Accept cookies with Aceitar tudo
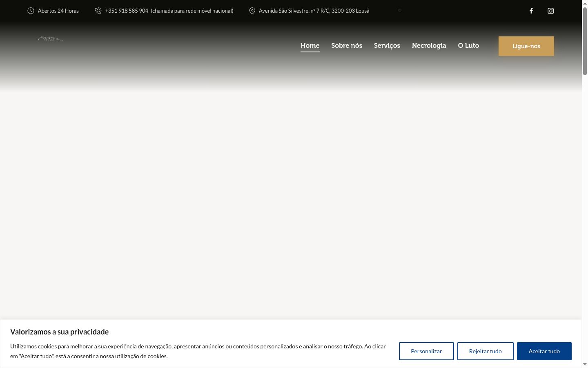The height and width of the screenshot is (368, 588). click(544, 351)
